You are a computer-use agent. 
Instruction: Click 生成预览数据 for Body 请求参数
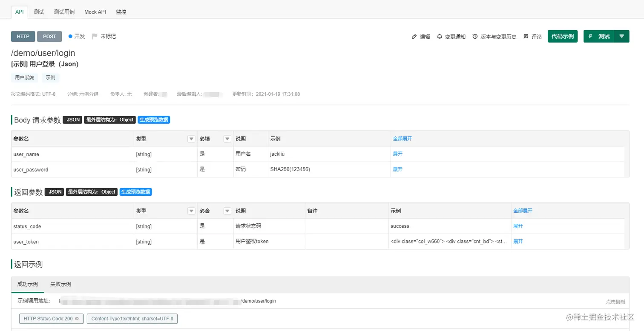pyautogui.click(x=154, y=120)
